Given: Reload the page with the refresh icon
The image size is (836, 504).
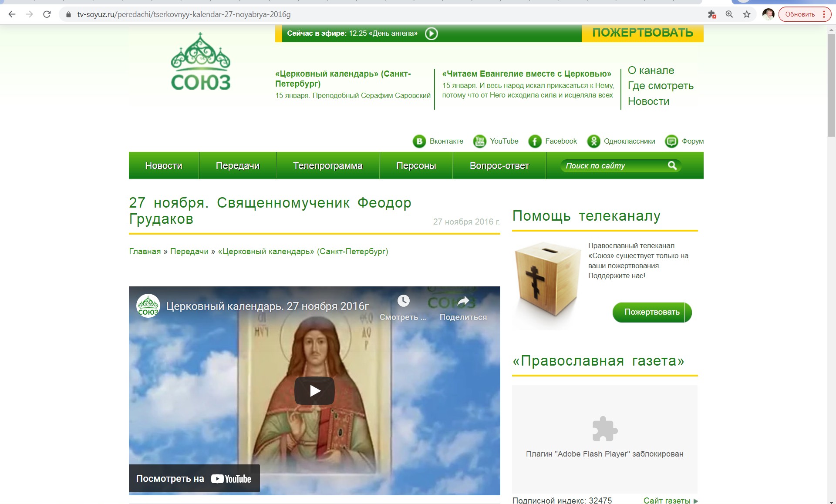Looking at the screenshot, I should [x=47, y=14].
